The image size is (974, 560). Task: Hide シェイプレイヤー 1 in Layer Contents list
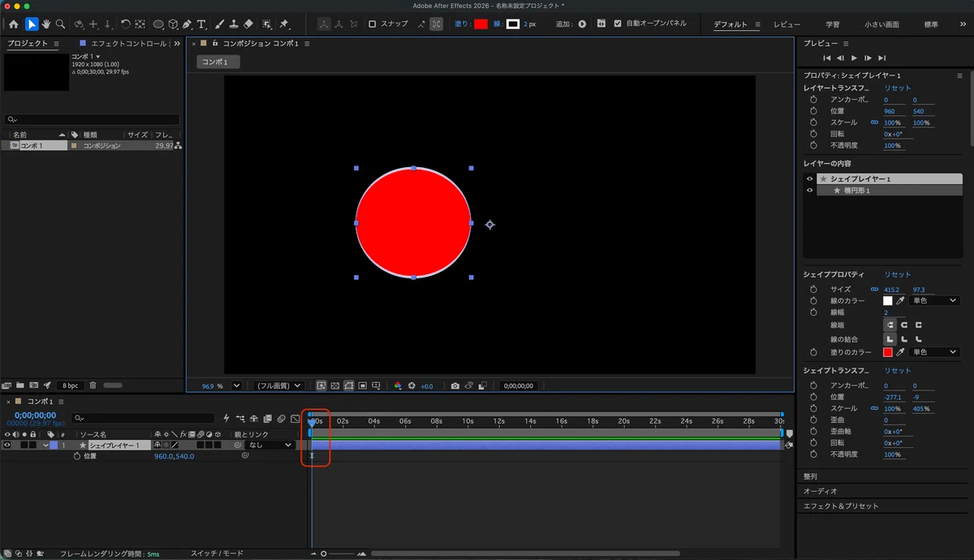click(x=809, y=179)
